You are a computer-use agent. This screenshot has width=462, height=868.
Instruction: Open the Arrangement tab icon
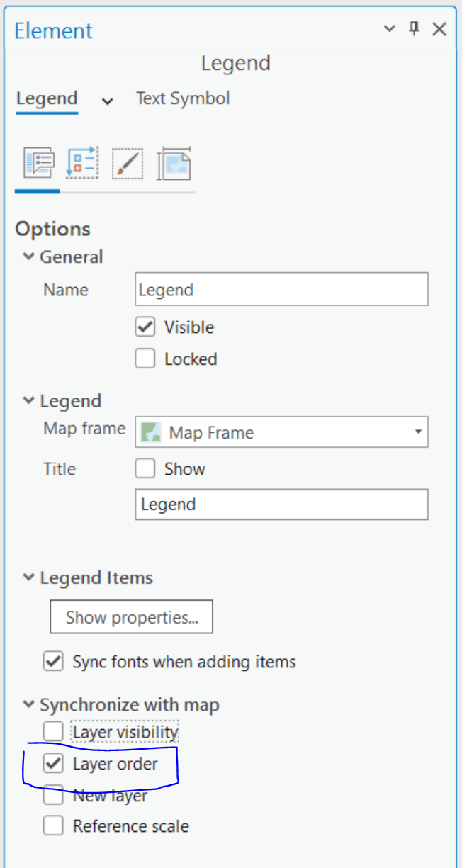[83, 164]
